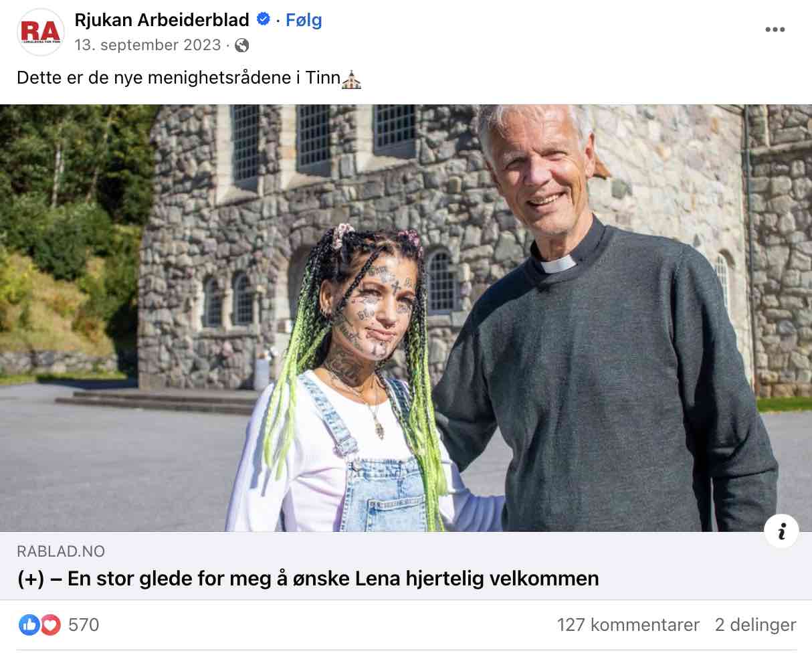The height and width of the screenshot is (657, 812).
Task: Open the three-dot post options menu
Action: [x=775, y=29]
